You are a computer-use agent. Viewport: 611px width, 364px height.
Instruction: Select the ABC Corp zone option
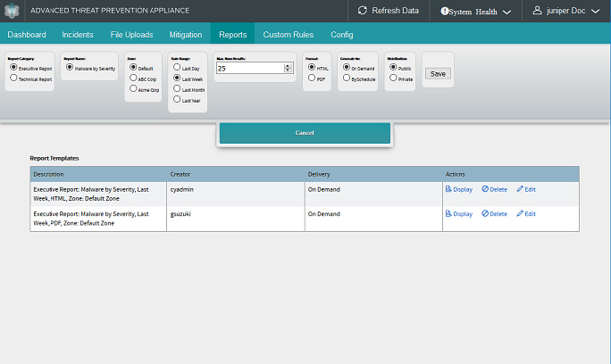(x=132, y=79)
